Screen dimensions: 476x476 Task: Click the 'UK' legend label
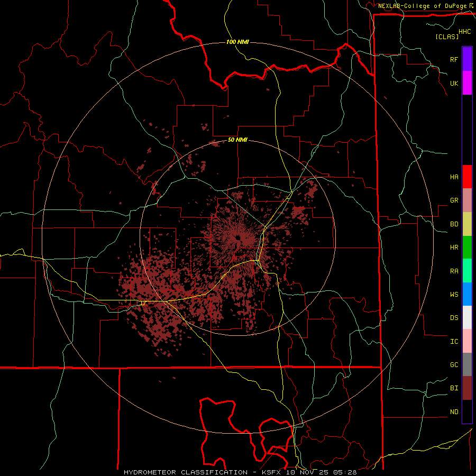(x=454, y=84)
